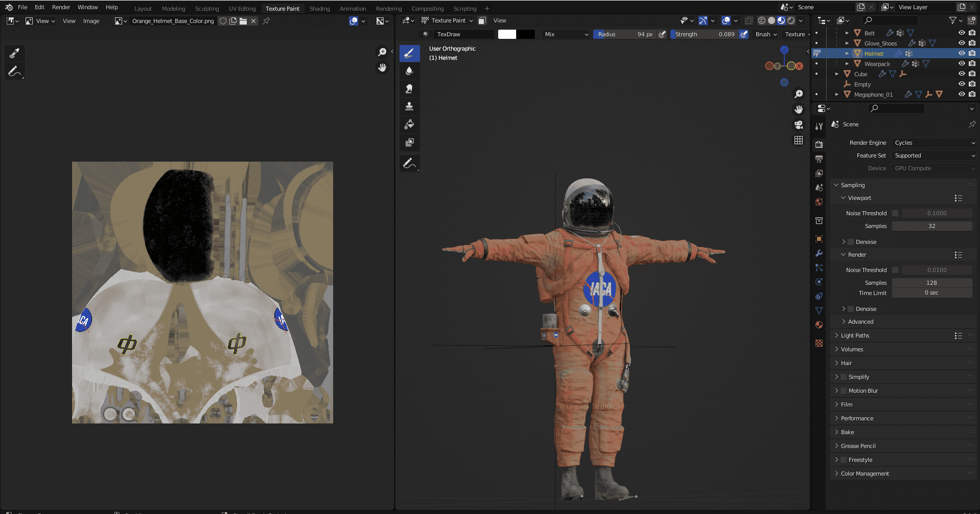Open Texture Paint mode dropdown

pos(447,20)
